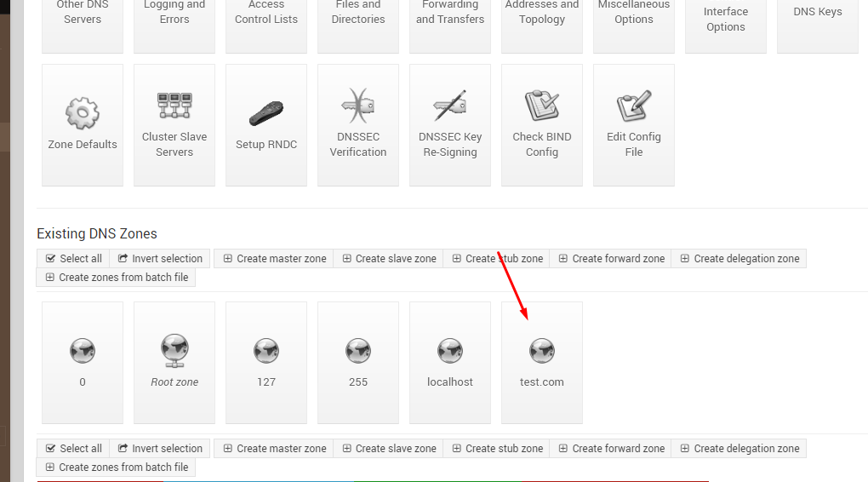Open the zone 0 globe icon
868x482 pixels.
click(83, 351)
